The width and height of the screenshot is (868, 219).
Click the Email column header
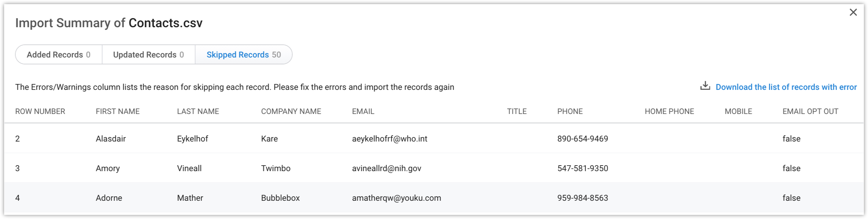pyautogui.click(x=363, y=112)
